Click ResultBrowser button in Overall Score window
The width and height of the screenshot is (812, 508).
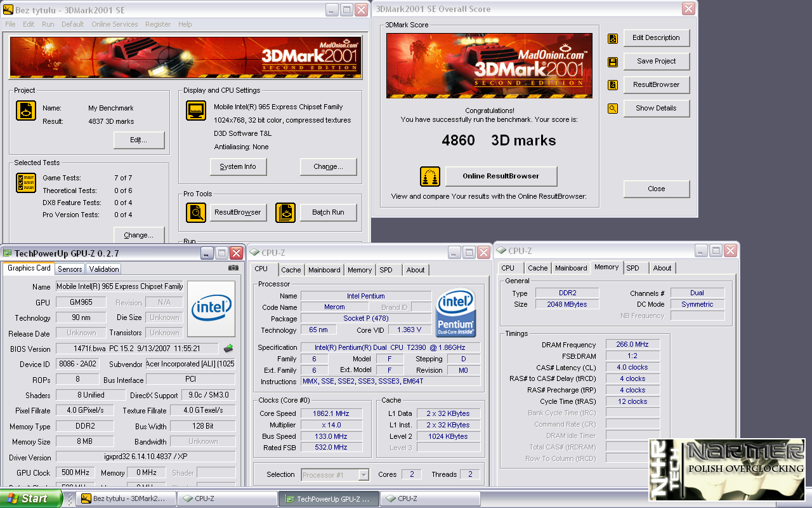[656, 84]
